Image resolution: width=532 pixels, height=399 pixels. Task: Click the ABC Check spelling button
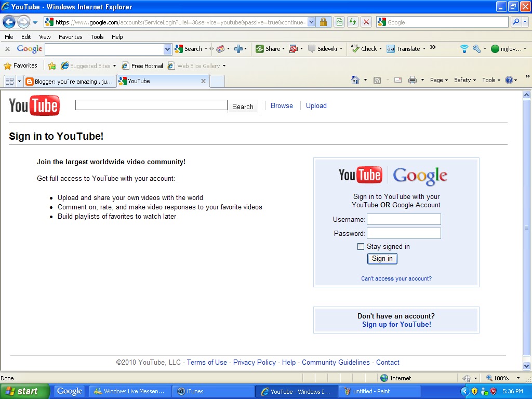coord(366,49)
